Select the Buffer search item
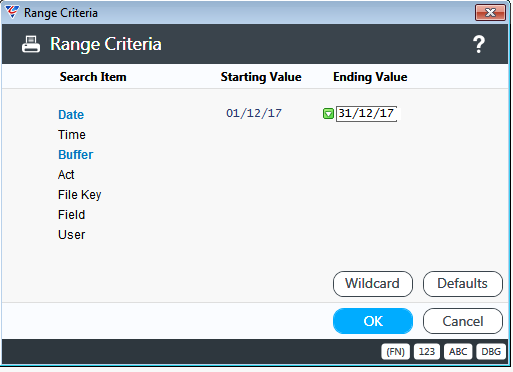The width and height of the screenshot is (513, 372). tap(76, 155)
